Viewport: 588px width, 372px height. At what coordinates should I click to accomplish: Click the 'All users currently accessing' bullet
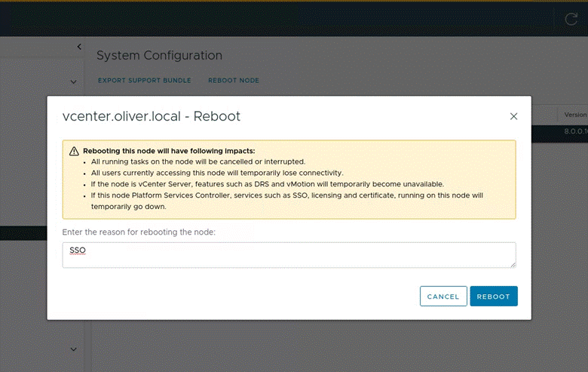(217, 173)
